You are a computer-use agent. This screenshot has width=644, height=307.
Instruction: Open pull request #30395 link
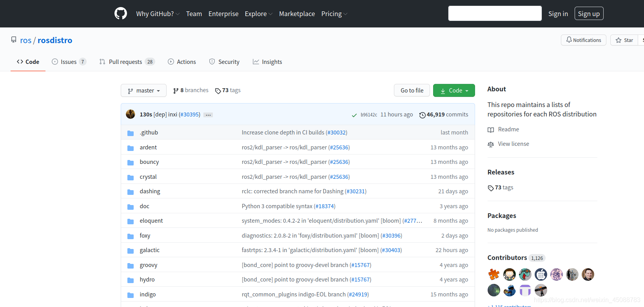click(189, 114)
